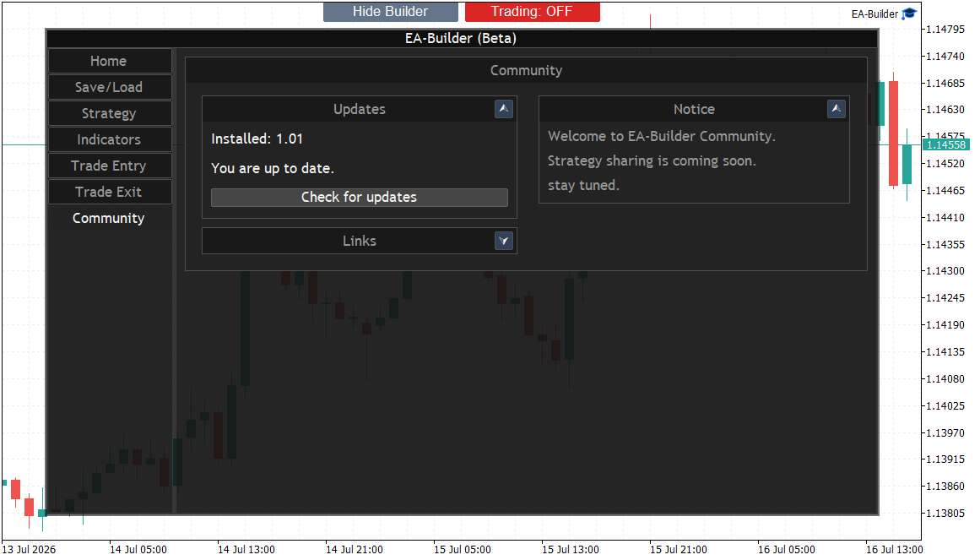Expand the Links panel arrow

click(x=504, y=241)
